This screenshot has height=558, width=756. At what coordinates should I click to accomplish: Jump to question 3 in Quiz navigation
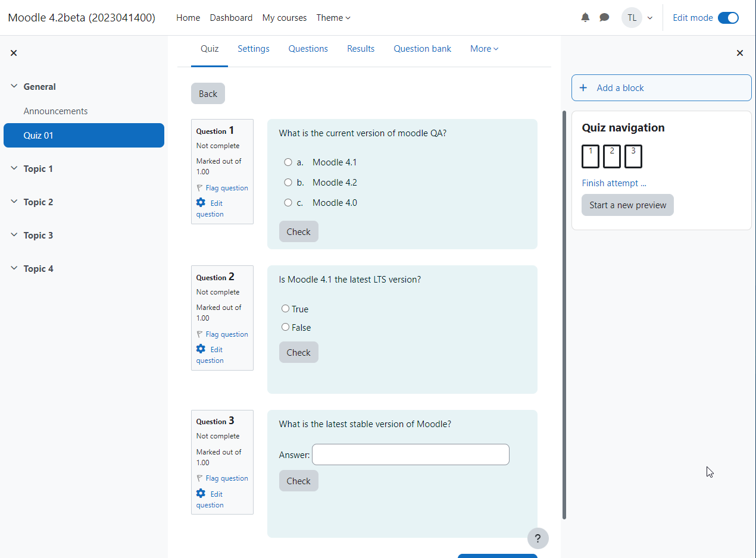[x=633, y=156]
